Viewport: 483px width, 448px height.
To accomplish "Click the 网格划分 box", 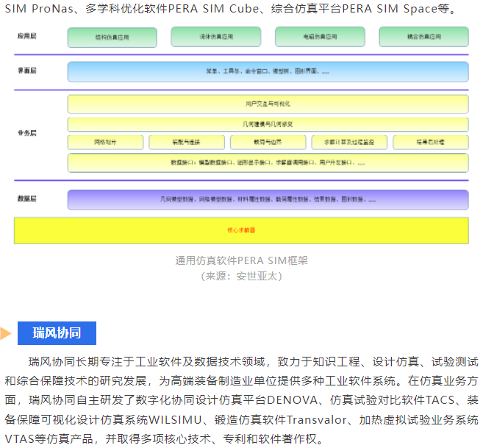I will click(105, 142).
